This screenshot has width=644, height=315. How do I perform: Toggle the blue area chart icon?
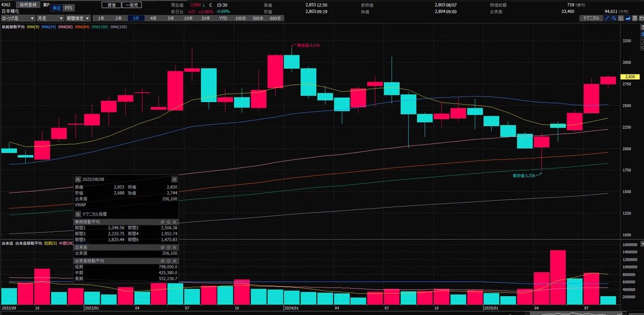coord(628,18)
